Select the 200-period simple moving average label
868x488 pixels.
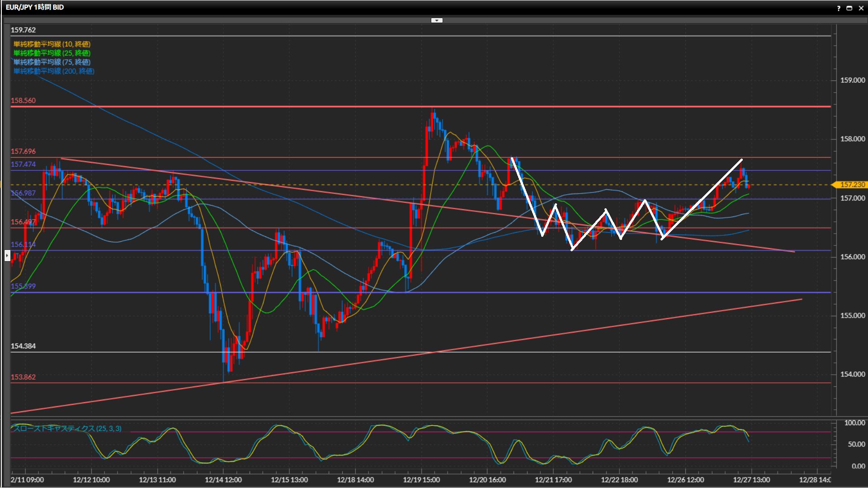(53, 71)
